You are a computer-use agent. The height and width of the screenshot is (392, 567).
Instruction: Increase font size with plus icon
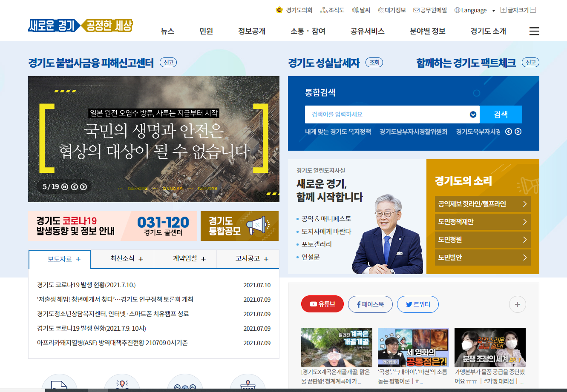tap(504, 10)
